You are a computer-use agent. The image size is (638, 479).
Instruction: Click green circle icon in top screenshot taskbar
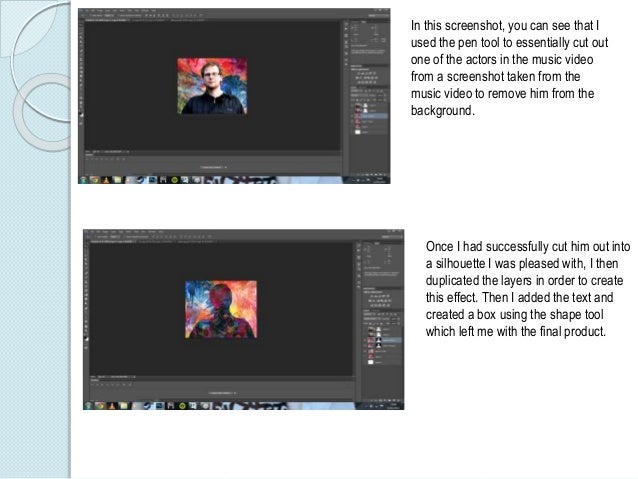pyautogui.click(x=175, y=179)
